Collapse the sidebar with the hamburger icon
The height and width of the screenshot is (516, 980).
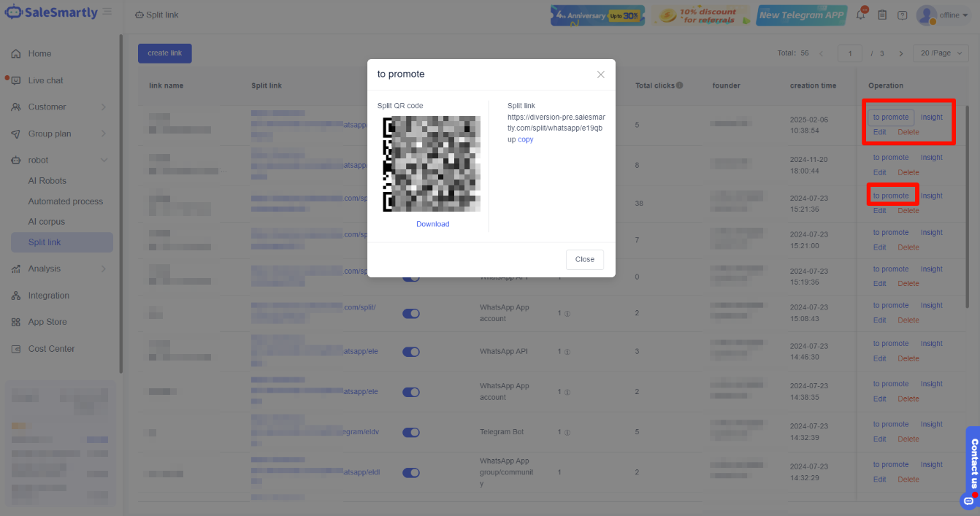click(107, 12)
